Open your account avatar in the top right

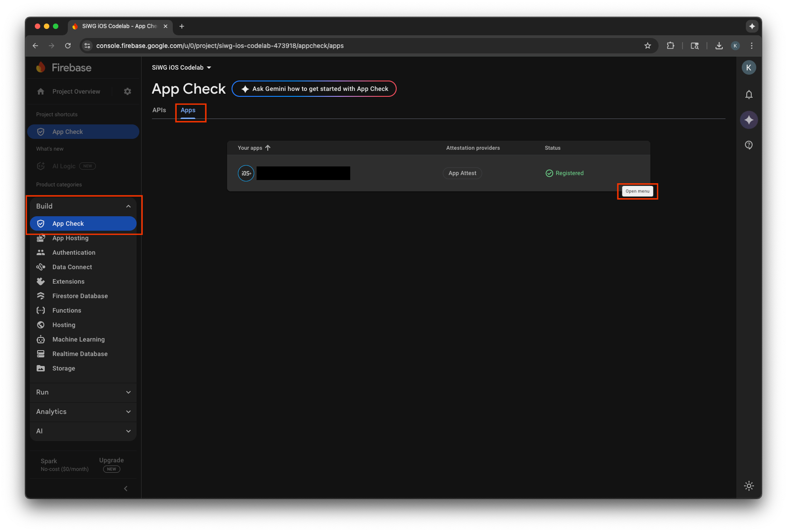click(749, 67)
